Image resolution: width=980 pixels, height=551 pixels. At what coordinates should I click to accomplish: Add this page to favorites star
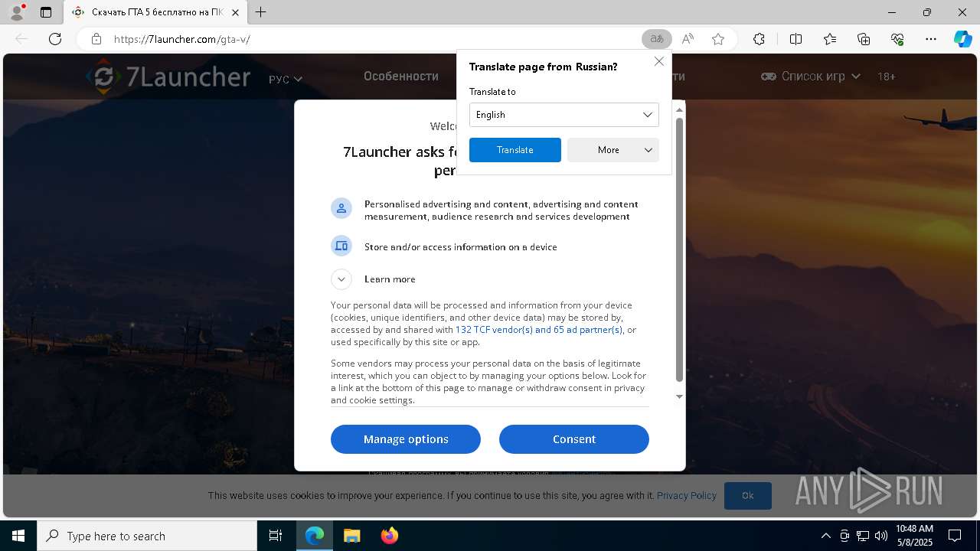tap(718, 39)
